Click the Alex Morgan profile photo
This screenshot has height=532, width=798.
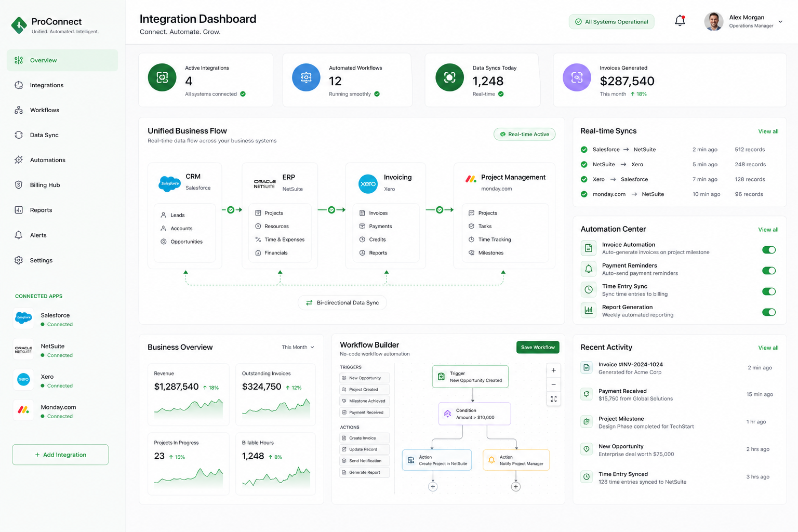pyautogui.click(x=714, y=21)
